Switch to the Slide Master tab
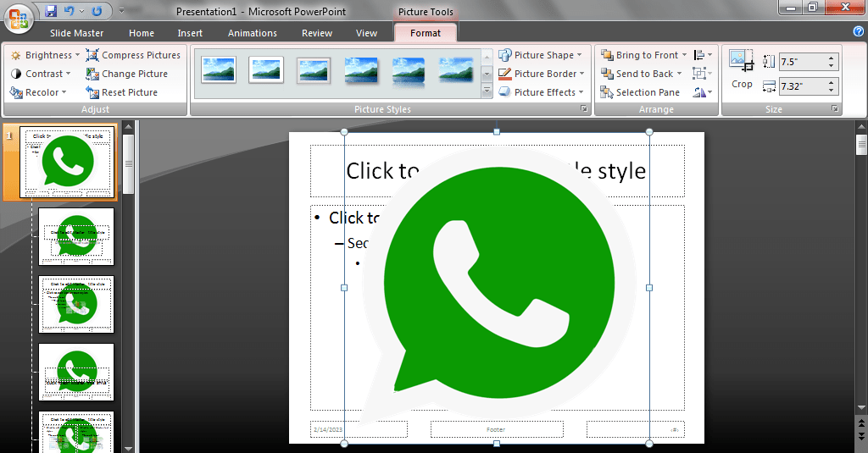Viewport: 868px width, 453px height. coord(76,33)
